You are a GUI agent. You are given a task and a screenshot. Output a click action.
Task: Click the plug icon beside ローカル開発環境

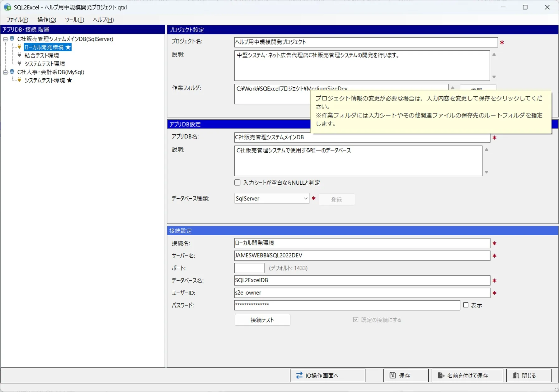point(19,47)
